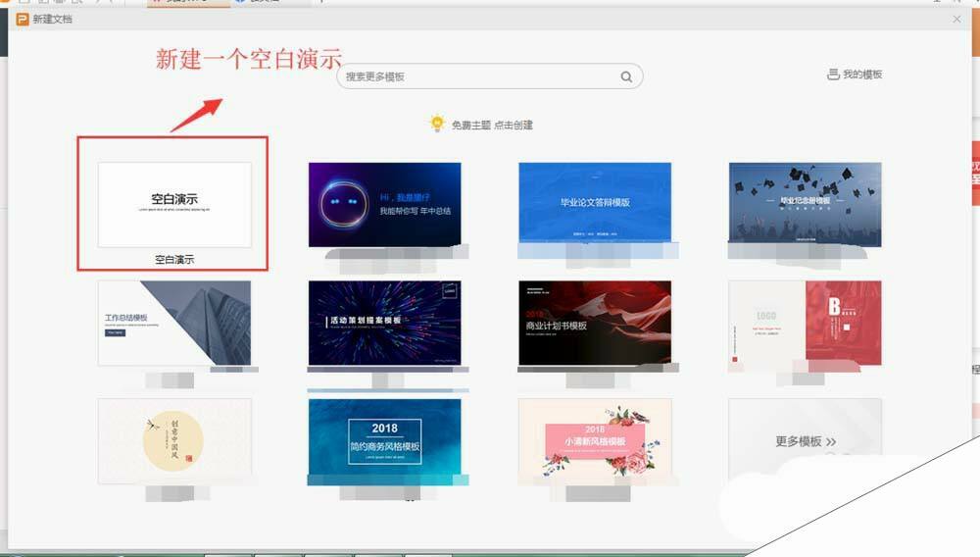980x557 pixels.
Task: Close the 新建文档 dialog
Action: [956, 20]
